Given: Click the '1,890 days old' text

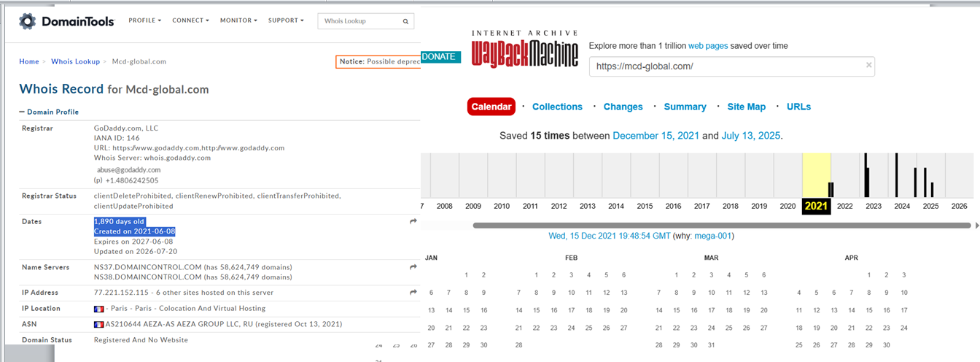Looking at the screenshot, I should click(x=120, y=221).
